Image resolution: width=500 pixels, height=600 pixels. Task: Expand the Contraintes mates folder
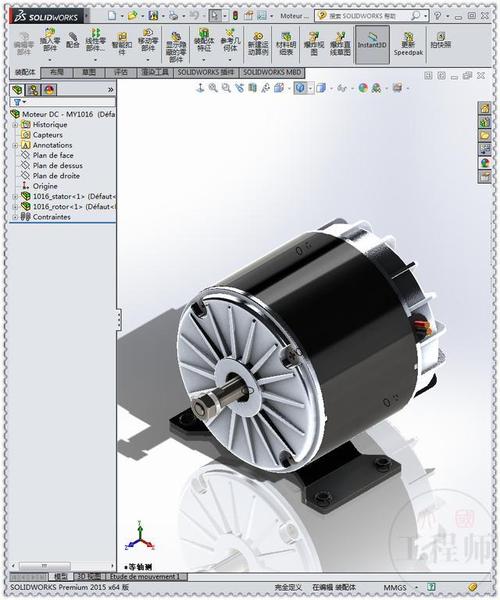(15, 217)
